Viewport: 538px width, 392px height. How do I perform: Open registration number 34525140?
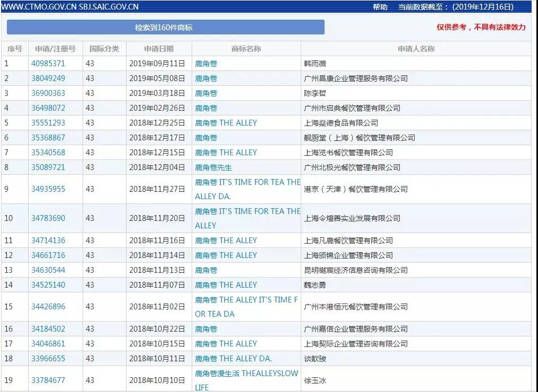click(48, 285)
